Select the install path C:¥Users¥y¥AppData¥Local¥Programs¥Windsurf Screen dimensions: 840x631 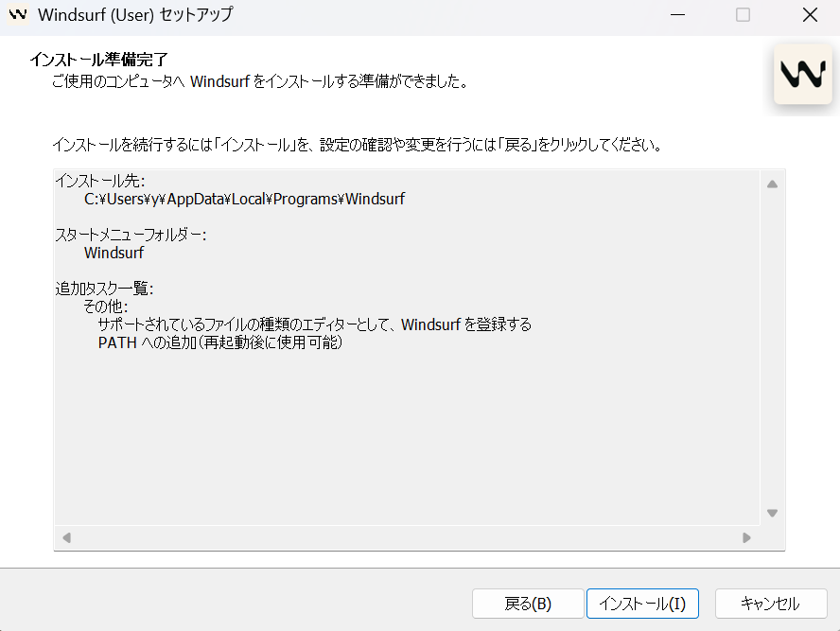244,200
